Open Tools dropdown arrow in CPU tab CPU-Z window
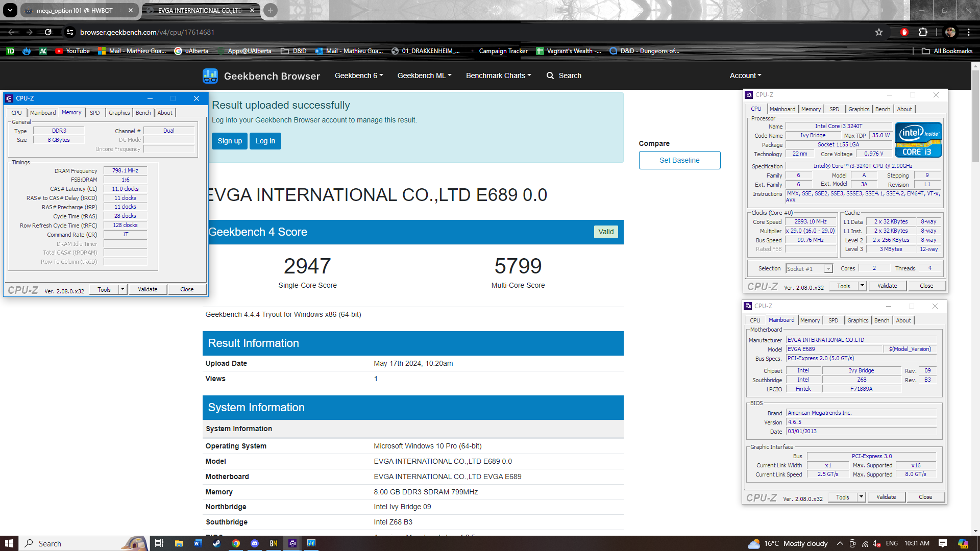Viewport: 980px width, 551px height. point(862,286)
